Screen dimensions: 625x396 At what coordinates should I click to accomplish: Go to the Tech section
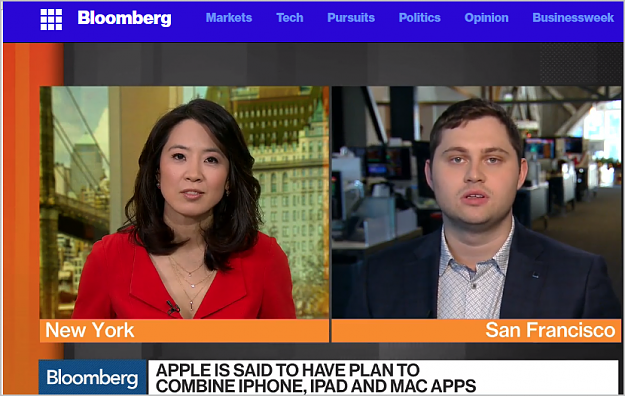tap(290, 18)
